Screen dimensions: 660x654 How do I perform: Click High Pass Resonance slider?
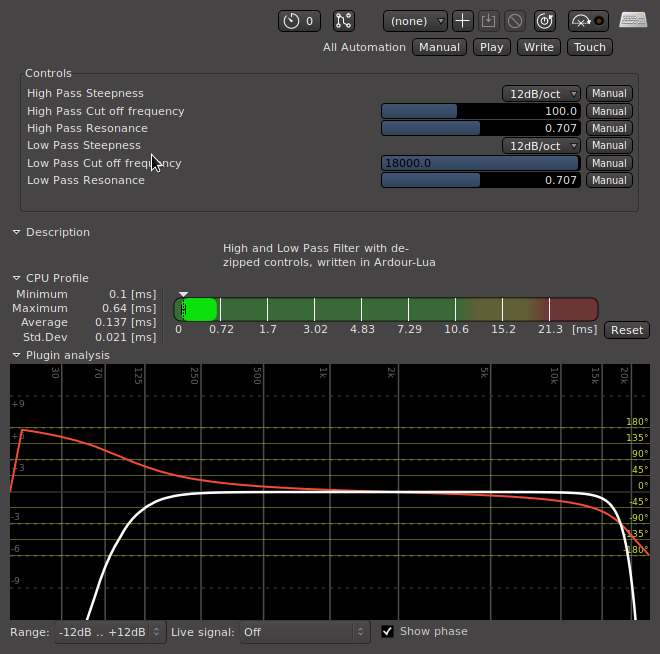click(481, 128)
